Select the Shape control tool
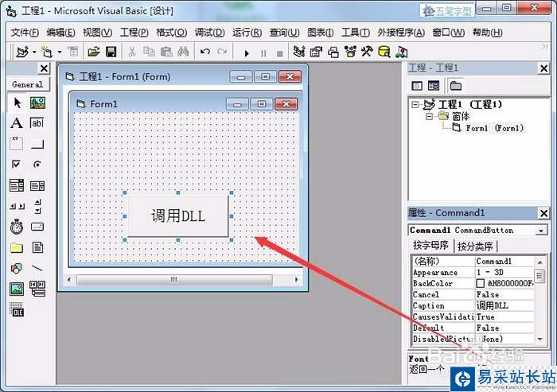557x392 pixels. pos(17,269)
